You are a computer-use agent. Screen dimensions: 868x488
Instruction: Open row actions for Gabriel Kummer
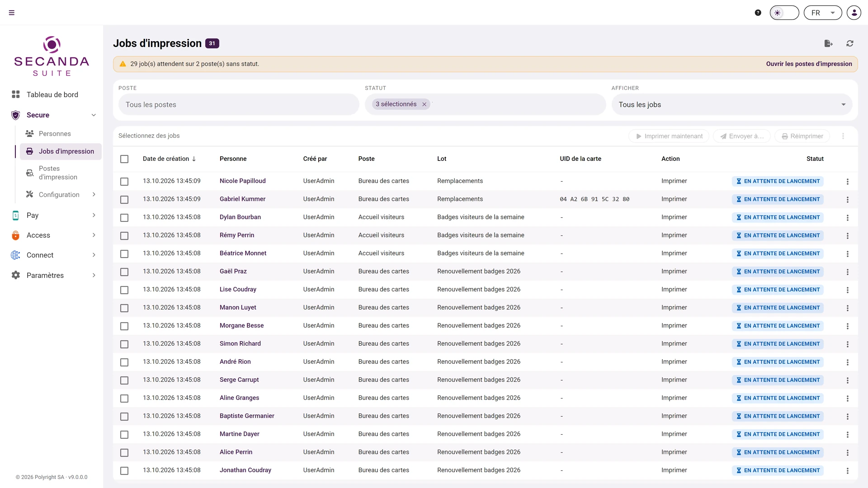(x=848, y=199)
